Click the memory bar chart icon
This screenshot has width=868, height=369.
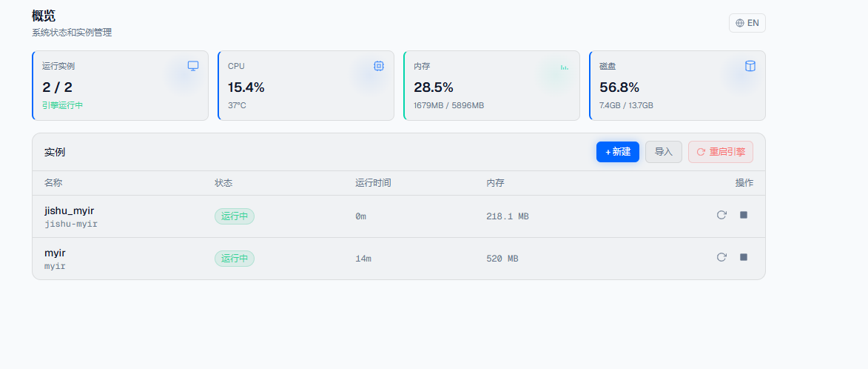click(x=565, y=67)
